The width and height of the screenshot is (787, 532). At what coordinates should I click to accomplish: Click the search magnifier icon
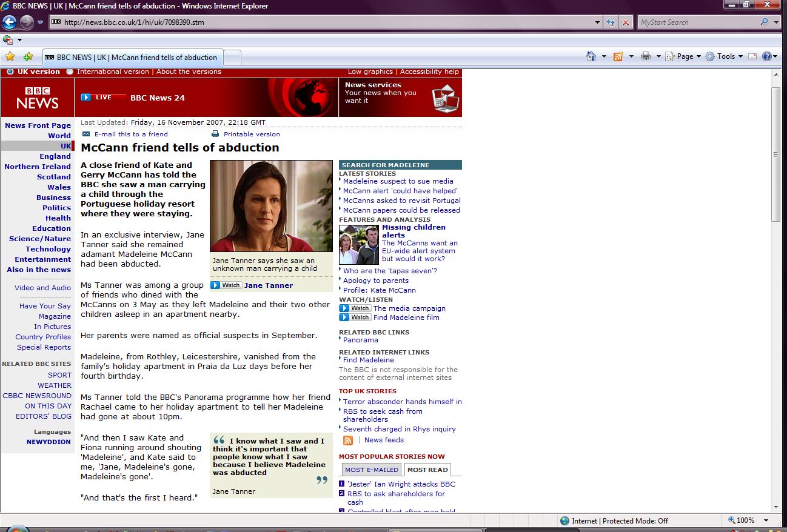pyautogui.click(x=764, y=22)
